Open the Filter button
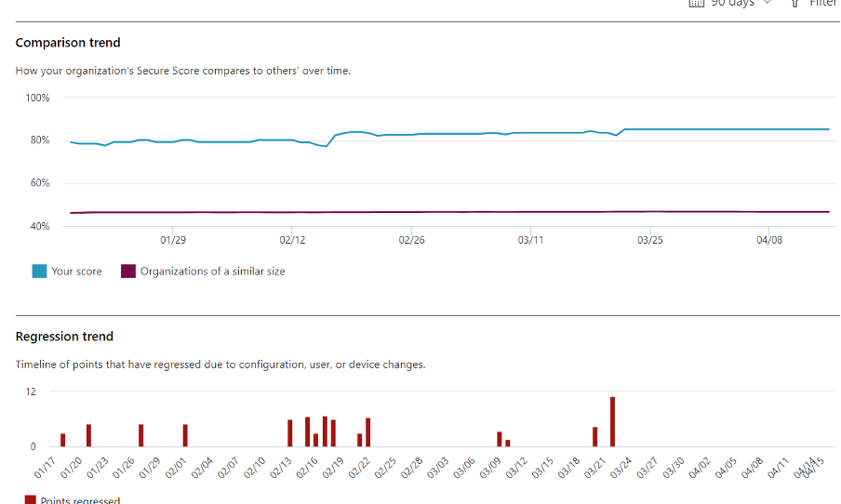 click(x=821, y=4)
